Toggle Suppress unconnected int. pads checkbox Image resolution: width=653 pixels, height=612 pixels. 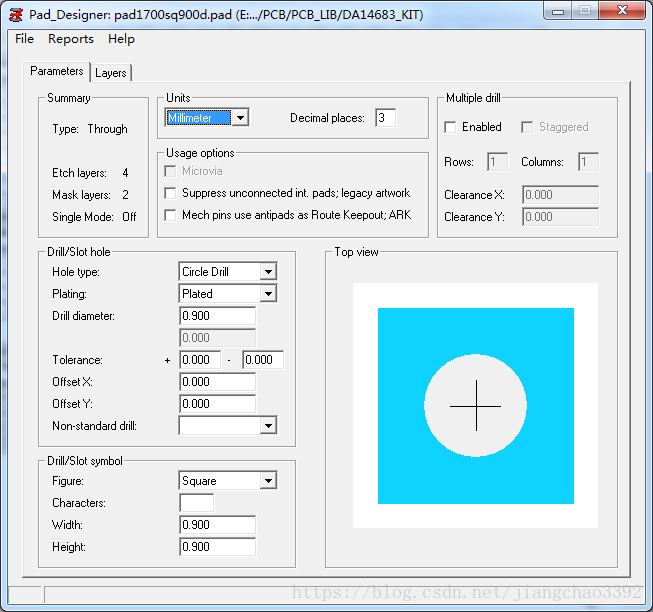(x=171, y=193)
